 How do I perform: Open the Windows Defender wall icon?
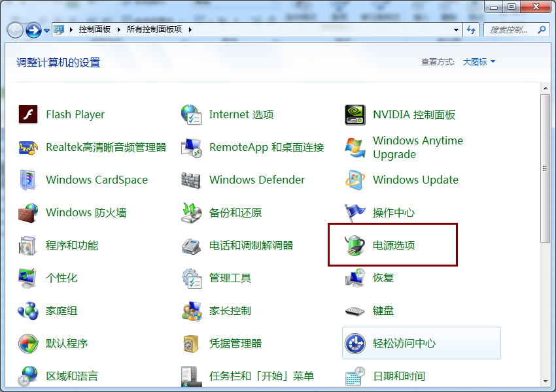191,180
